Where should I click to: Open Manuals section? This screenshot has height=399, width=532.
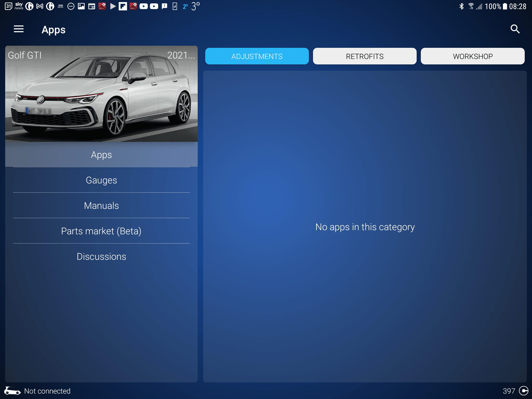tap(101, 206)
